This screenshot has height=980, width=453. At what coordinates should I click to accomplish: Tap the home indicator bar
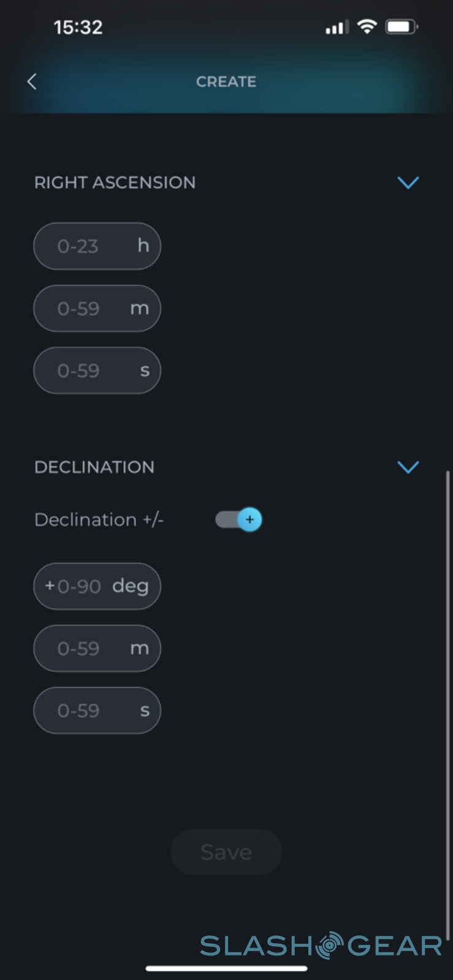(x=226, y=968)
